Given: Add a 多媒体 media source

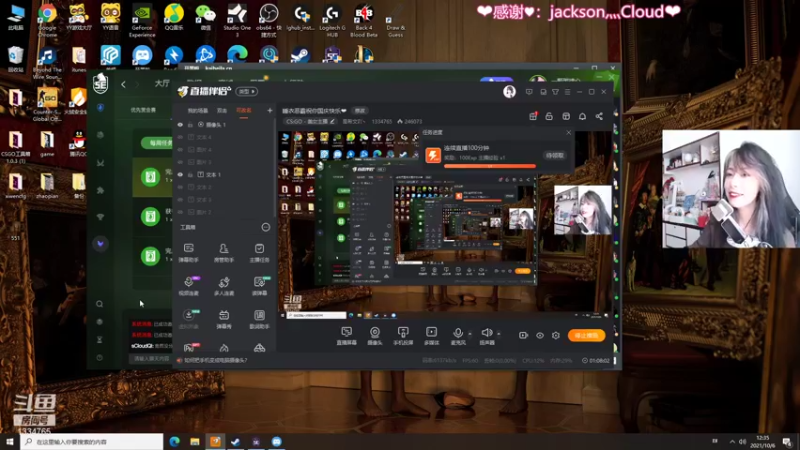Looking at the screenshot, I should pos(432,336).
